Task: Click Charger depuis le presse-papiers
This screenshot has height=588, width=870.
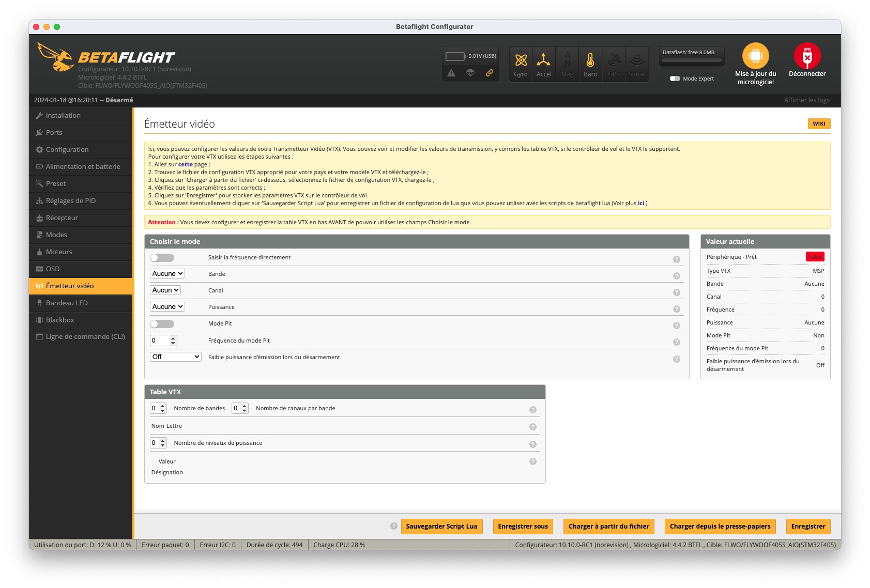Action: click(720, 527)
